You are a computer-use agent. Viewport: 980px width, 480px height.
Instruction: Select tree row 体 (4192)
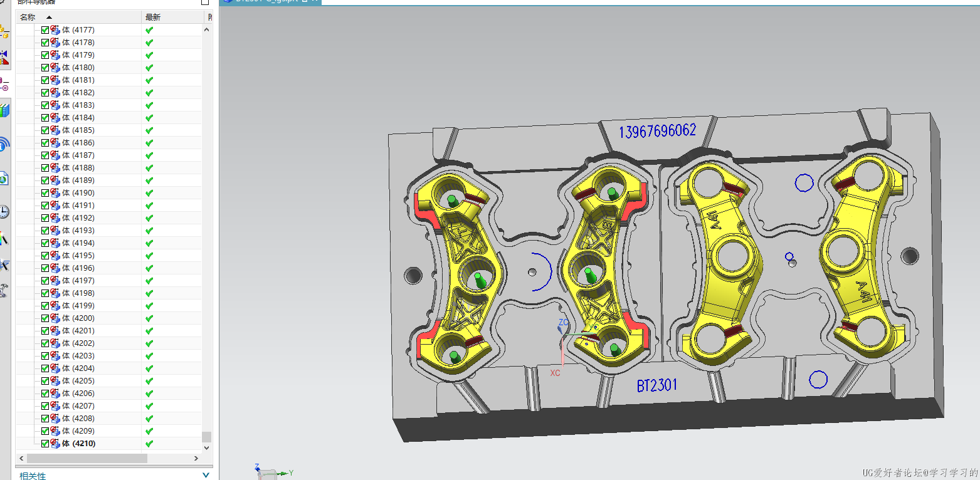[x=109, y=218]
